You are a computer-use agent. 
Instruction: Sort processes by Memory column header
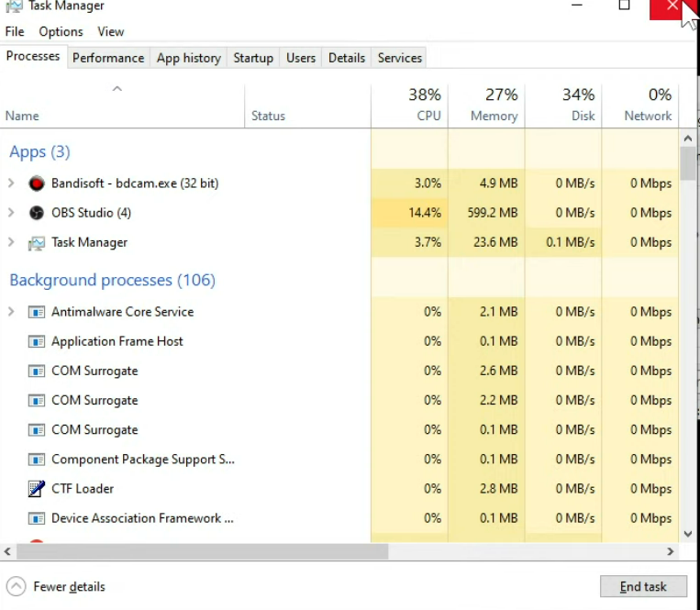[486, 105]
